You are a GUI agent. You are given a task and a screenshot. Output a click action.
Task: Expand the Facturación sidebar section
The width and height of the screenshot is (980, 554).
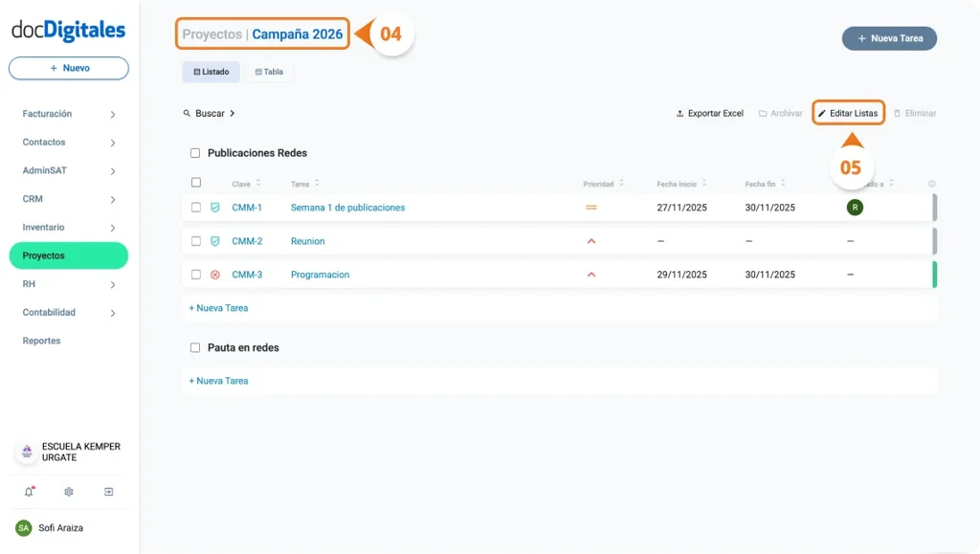click(67, 113)
